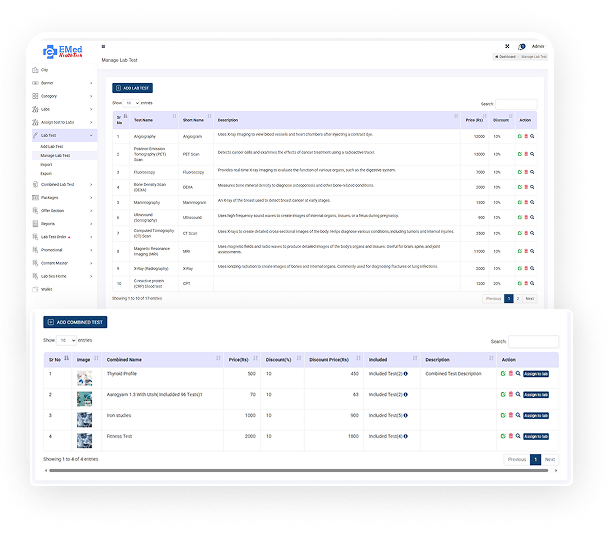Delete the Iron studies combined test
This screenshot has width=616, height=534.
coord(510,414)
